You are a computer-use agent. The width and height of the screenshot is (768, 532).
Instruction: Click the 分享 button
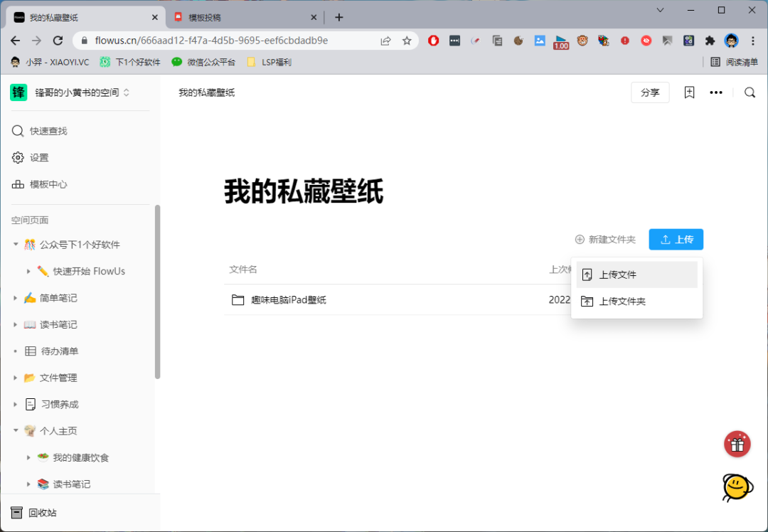tap(650, 92)
